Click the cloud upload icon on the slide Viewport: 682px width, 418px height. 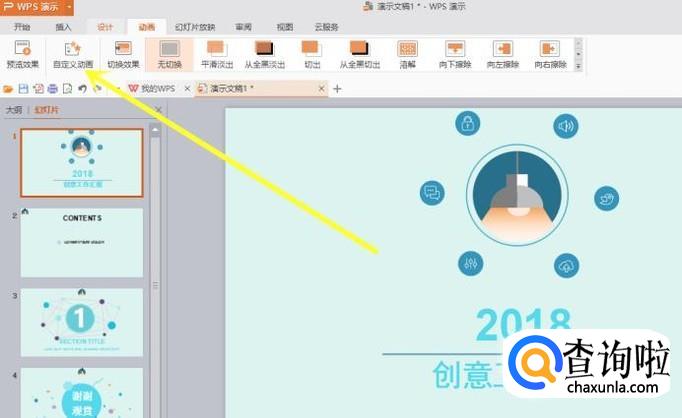[x=566, y=265]
